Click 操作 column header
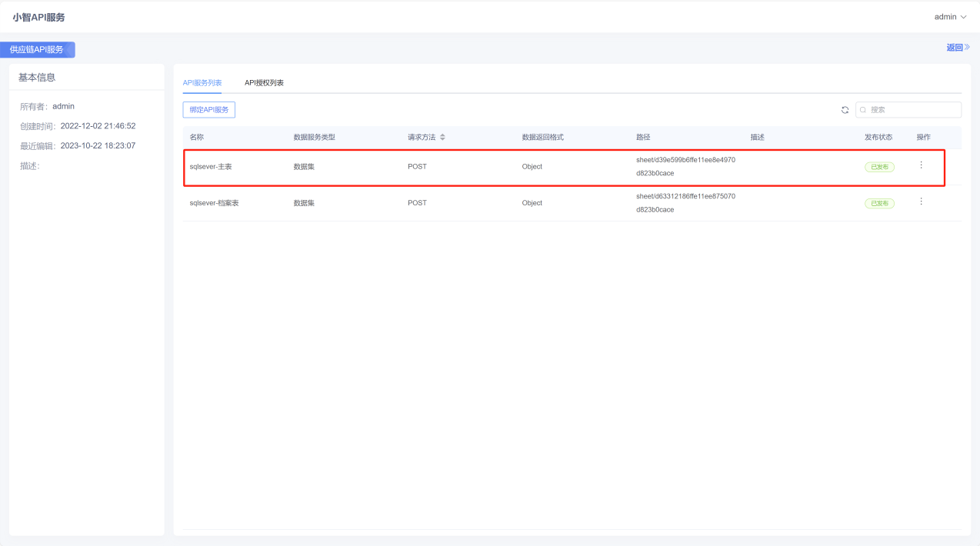Viewport: 980px width, 546px height. point(924,137)
